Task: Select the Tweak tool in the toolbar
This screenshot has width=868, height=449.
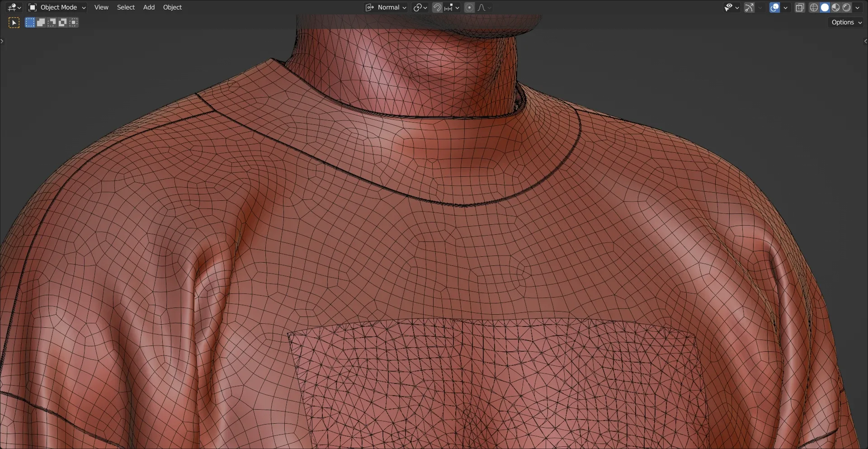Action: (13, 22)
